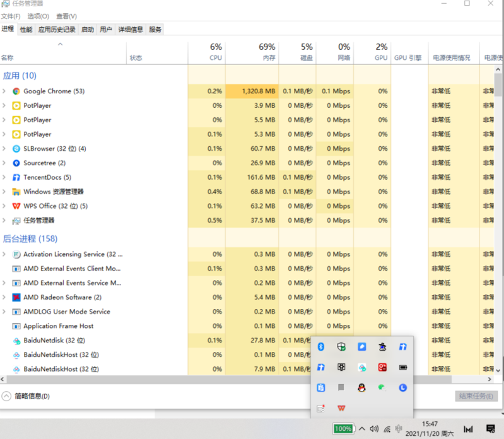Expand the Google Chrome process group
Viewport: 504px width, 439px height.
click(4, 91)
